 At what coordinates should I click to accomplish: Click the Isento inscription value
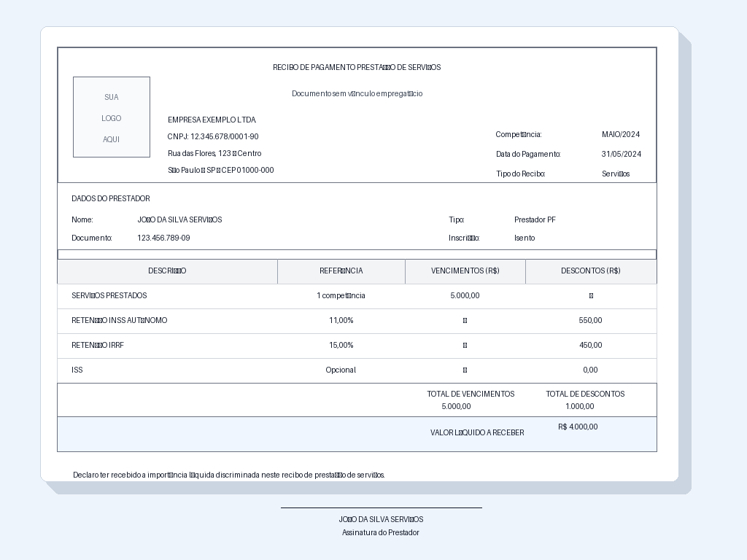525,238
